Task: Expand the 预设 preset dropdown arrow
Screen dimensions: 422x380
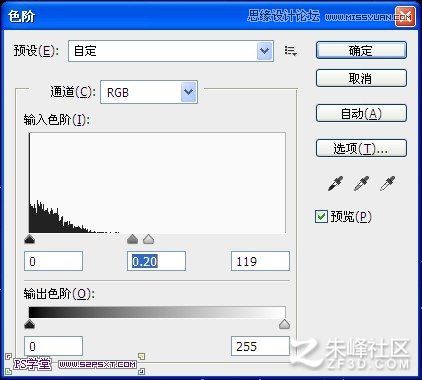Action: pyautogui.click(x=265, y=51)
